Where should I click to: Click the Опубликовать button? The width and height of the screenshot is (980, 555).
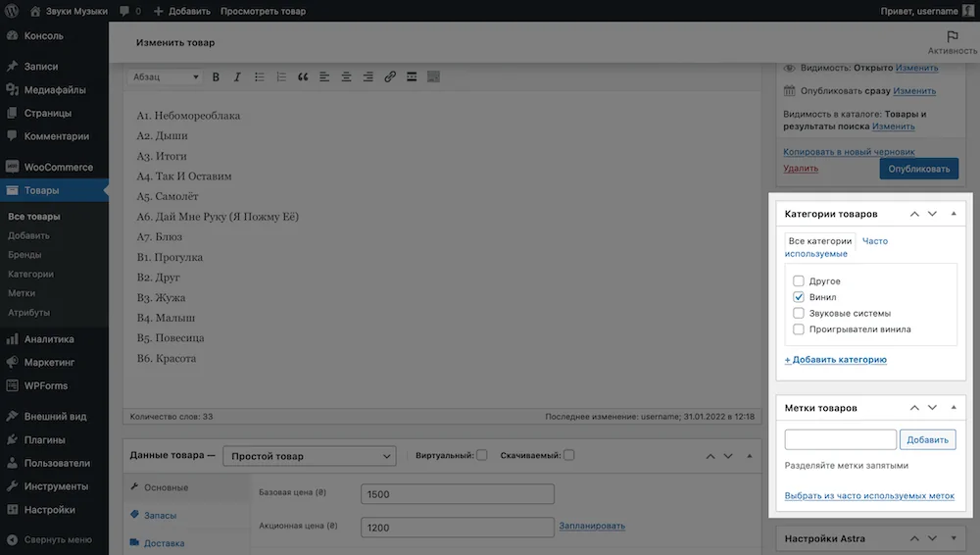coord(919,169)
